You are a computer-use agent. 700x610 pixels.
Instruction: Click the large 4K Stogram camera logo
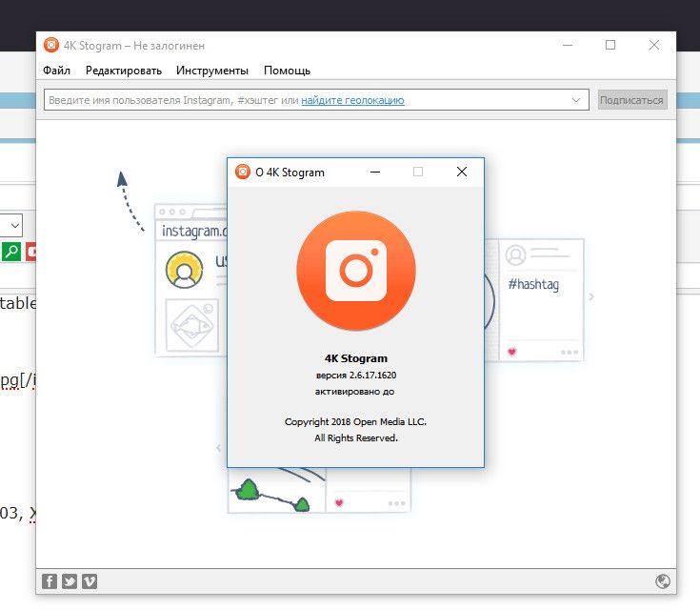click(355, 271)
